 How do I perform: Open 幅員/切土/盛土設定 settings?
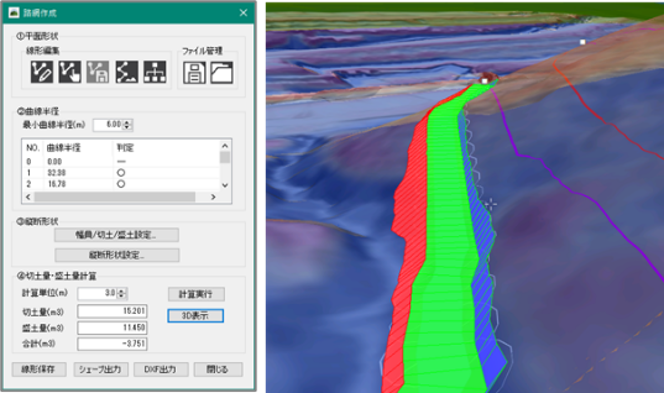(116, 235)
